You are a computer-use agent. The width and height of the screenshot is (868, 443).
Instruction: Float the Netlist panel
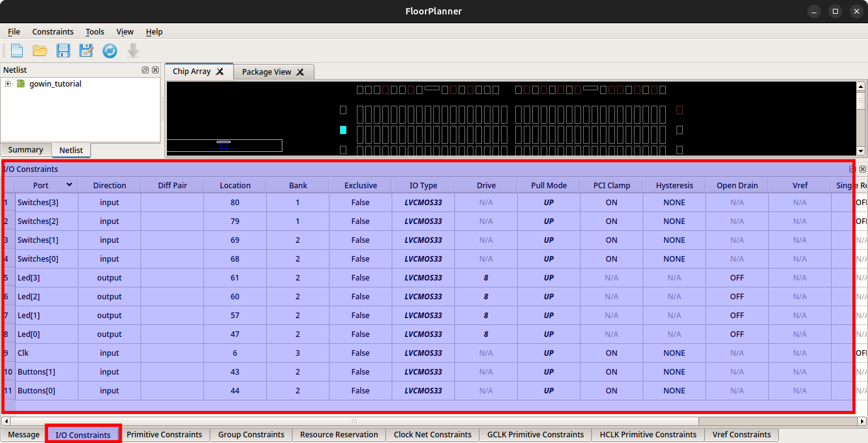point(145,70)
